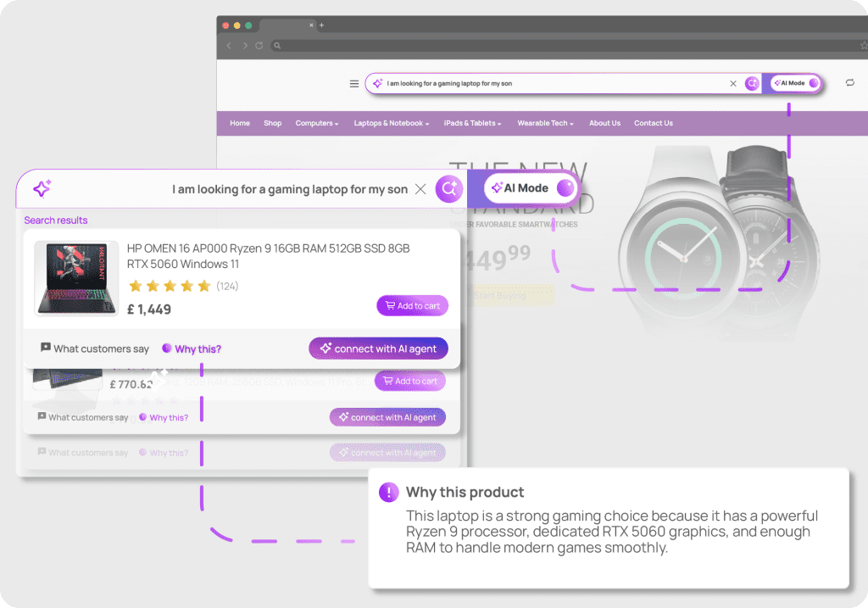The height and width of the screenshot is (608, 868).
Task: Open the Wearable Tech dropdown menu
Action: 545,124
